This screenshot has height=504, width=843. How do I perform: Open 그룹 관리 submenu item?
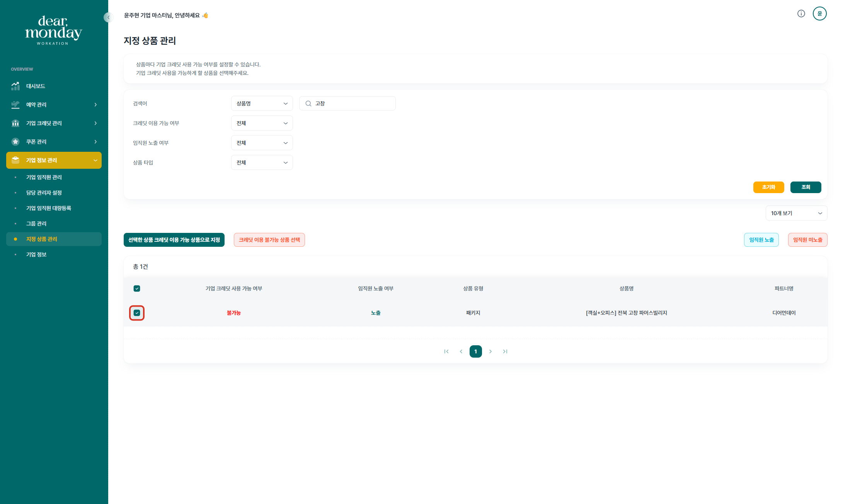(36, 224)
